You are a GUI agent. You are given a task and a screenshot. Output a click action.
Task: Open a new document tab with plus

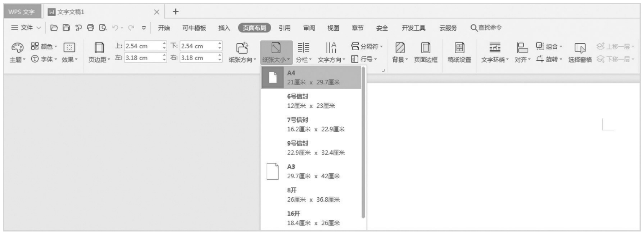[176, 12]
